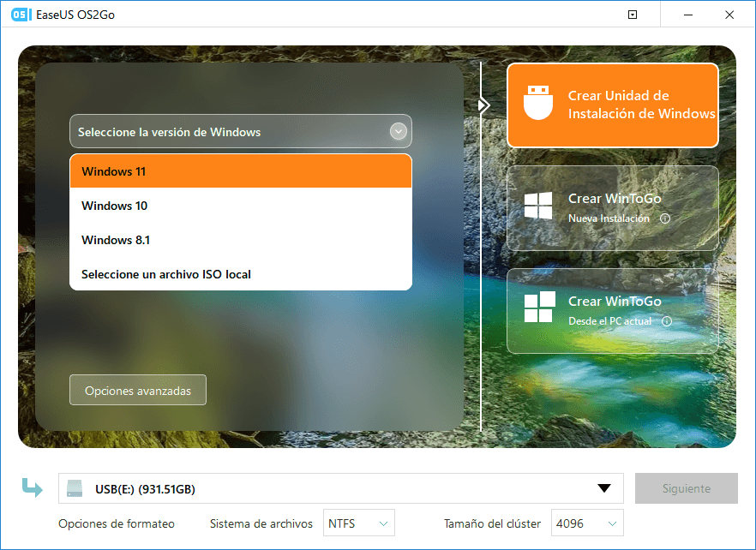Open the NTFS file system dropdown

pos(358,523)
